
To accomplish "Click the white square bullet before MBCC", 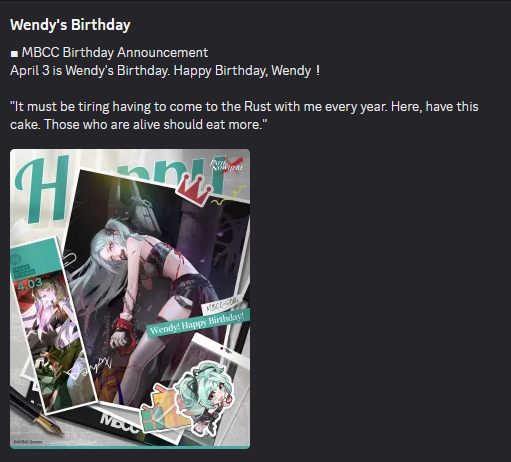I will 14,54.
